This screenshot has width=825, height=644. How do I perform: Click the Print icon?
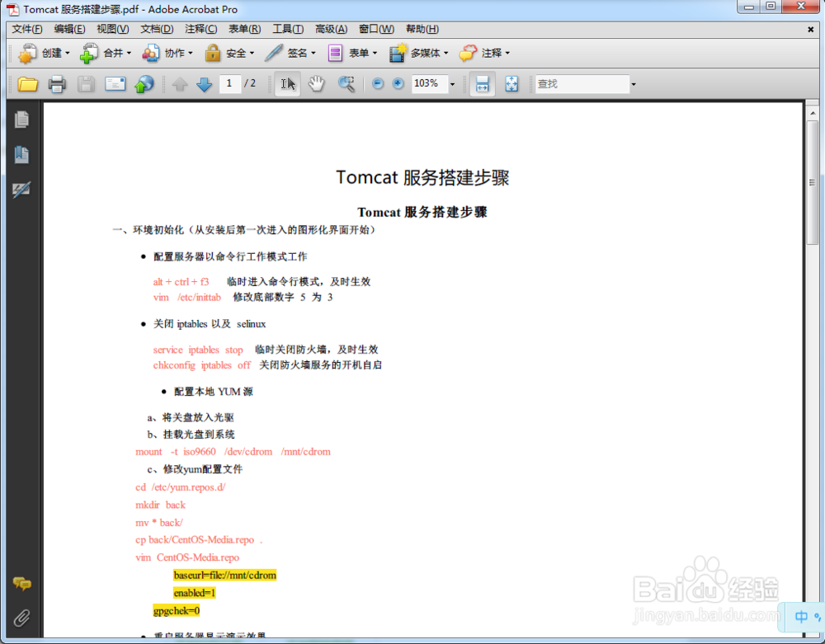click(57, 84)
